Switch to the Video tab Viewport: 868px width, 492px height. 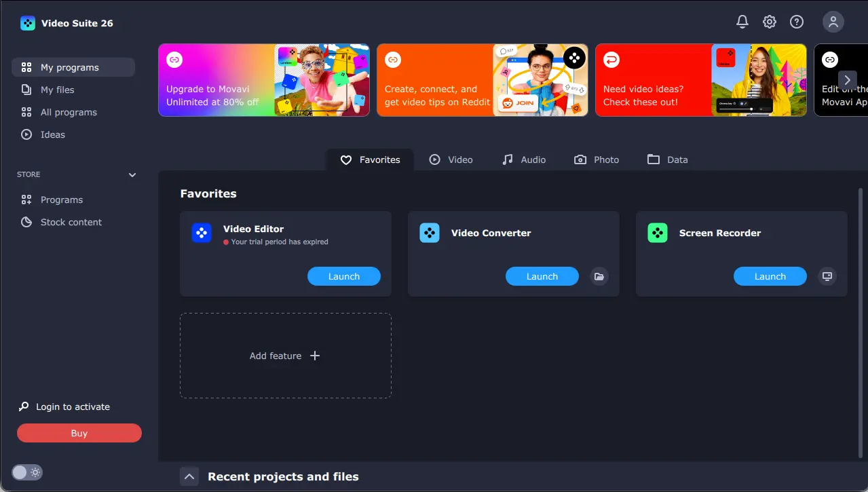(451, 159)
